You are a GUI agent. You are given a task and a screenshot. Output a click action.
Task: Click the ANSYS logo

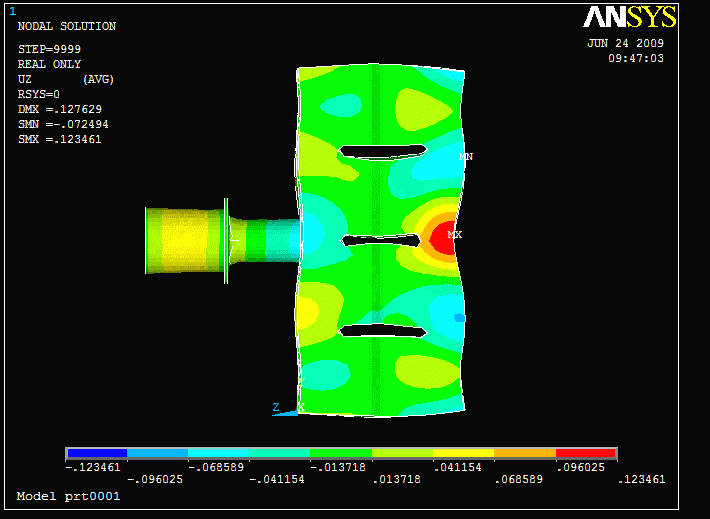(629, 17)
